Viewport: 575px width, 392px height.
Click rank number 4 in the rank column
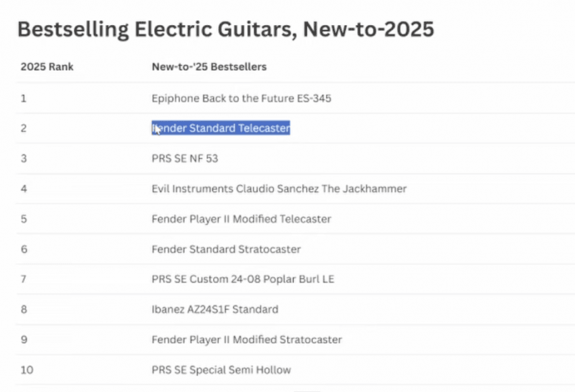[x=24, y=189]
